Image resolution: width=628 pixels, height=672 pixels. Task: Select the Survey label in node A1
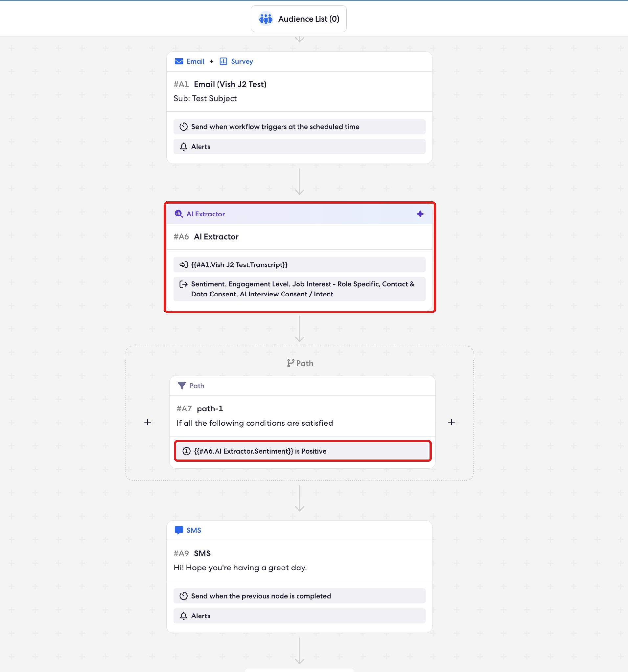click(x=242, y=61)
